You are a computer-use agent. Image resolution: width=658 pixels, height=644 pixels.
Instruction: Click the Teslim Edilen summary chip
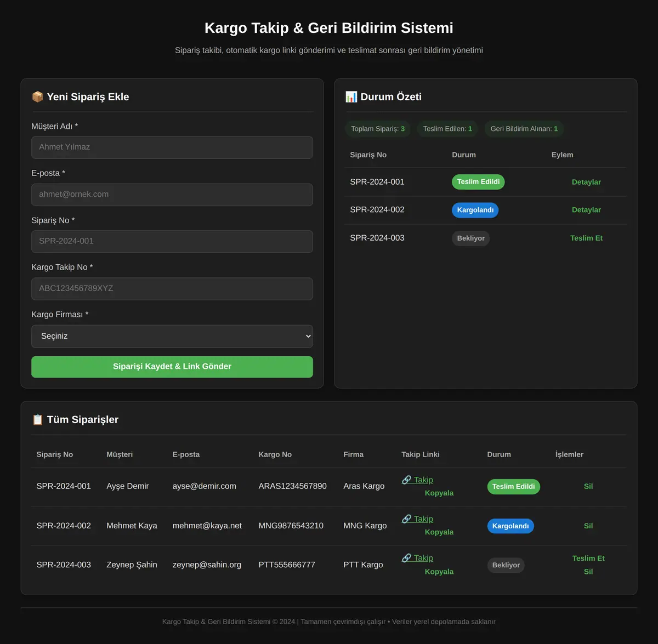pos(447,129)
